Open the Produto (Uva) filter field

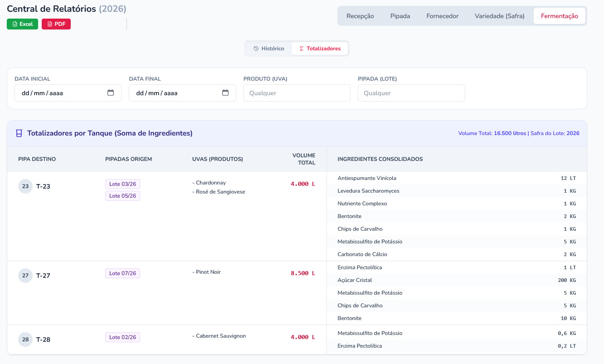(297, 93)
